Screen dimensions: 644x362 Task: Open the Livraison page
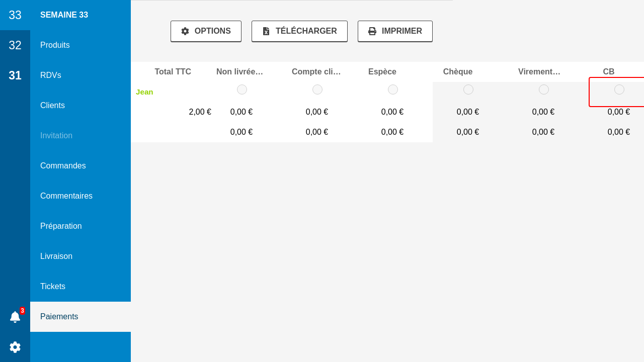pos(56,256)
